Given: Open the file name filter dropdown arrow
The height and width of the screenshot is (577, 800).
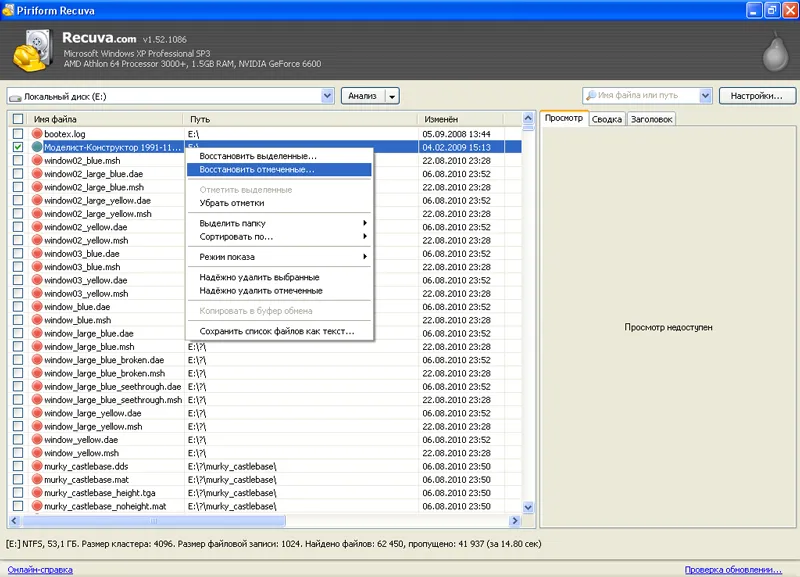Looking at the screenshot, I should point(705,95).
